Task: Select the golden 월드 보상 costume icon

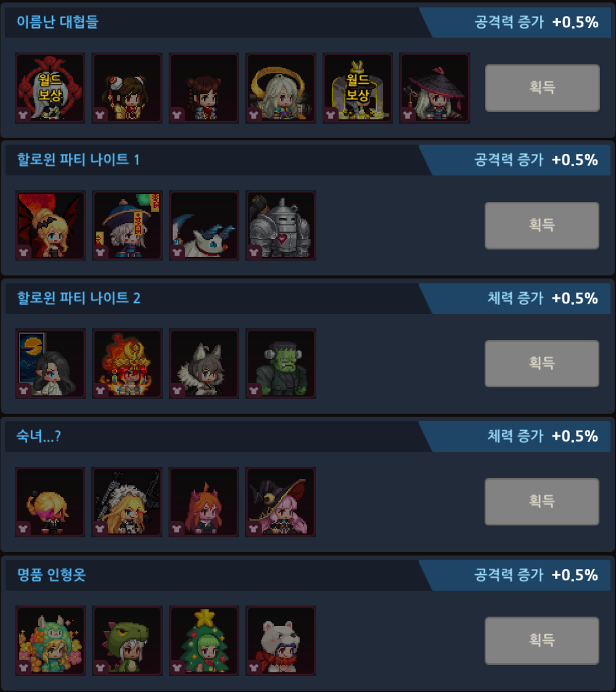Action: pos(358,88)
